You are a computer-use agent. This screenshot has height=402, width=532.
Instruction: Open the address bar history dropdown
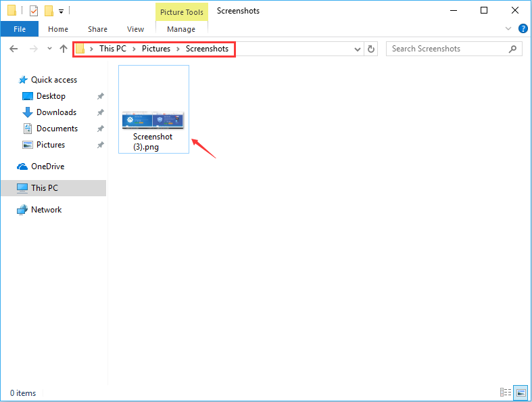[x=358, y=49]
